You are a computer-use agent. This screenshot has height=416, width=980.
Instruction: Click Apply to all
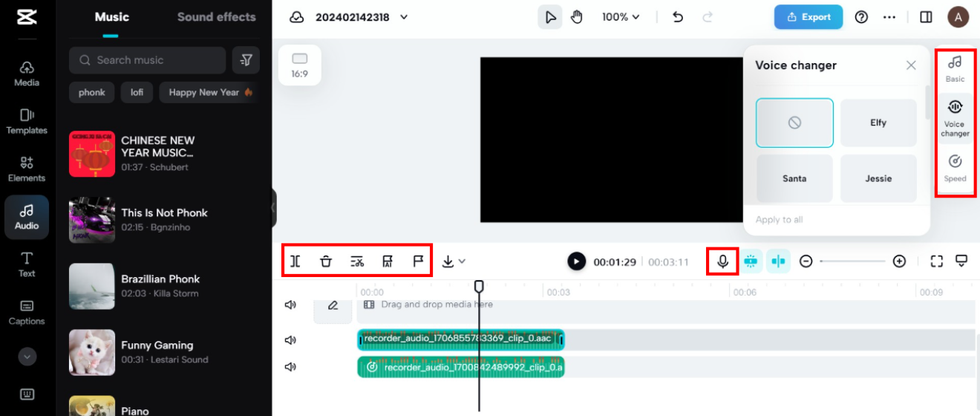(x=779, y=220)
